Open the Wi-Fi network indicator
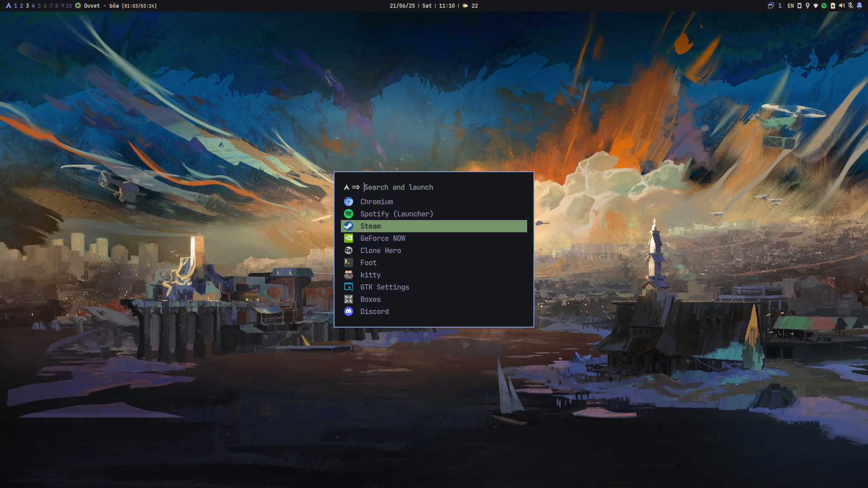This screenshot has width=868, height=488. (x=816, y=5)
